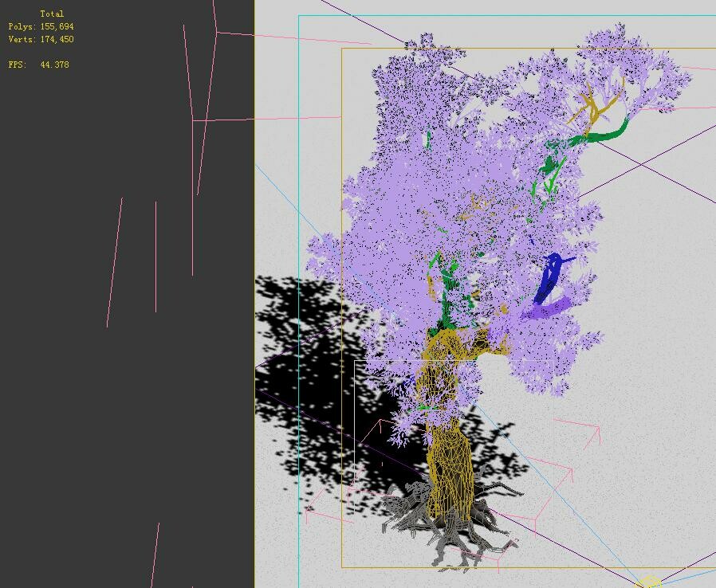Click the gold branch near the tree top

[594, 104]
